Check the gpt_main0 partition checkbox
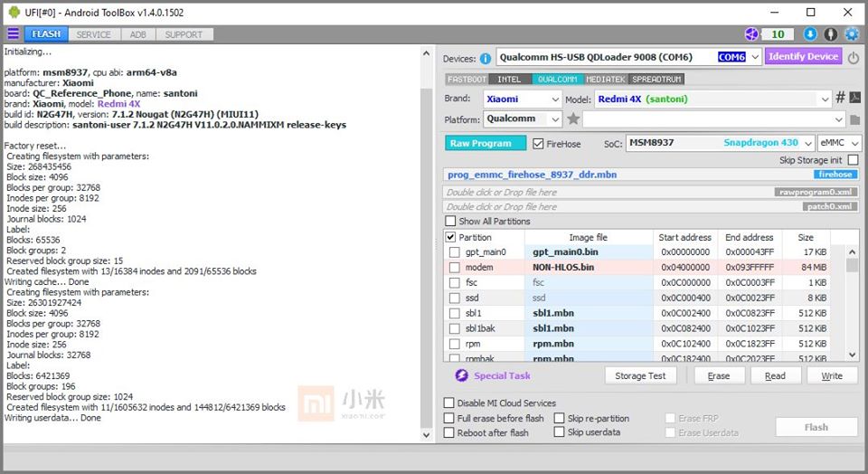 (455, 252)
